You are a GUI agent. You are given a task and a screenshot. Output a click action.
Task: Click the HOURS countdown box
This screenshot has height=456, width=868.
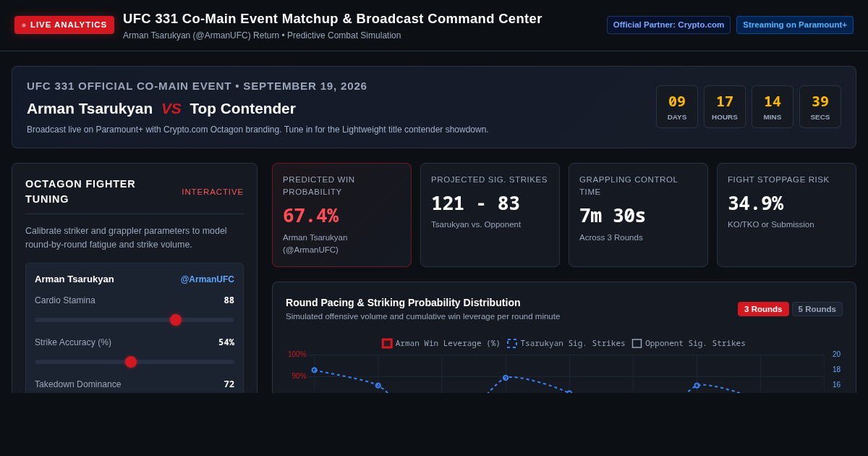click(x=725, y=107)
